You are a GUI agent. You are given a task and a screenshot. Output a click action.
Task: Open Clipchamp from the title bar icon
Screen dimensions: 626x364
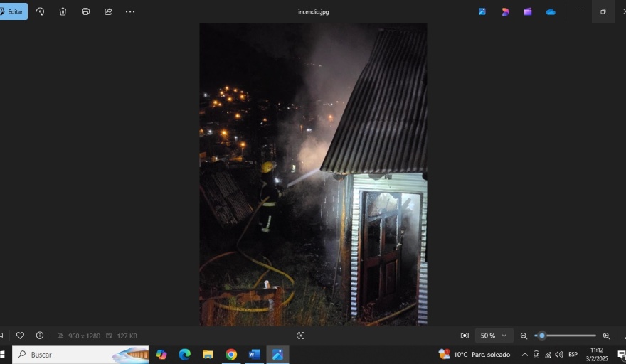pos(528,11)
